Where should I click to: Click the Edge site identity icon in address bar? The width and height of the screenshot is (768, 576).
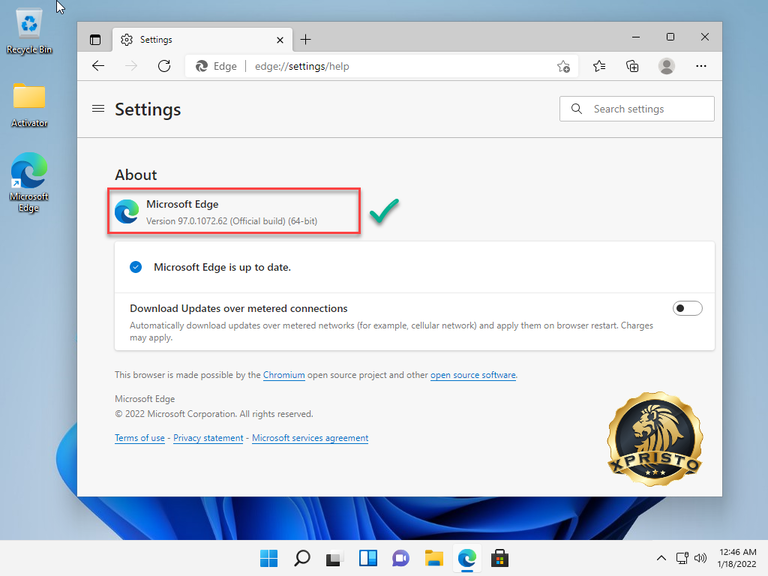pos(201,66)
